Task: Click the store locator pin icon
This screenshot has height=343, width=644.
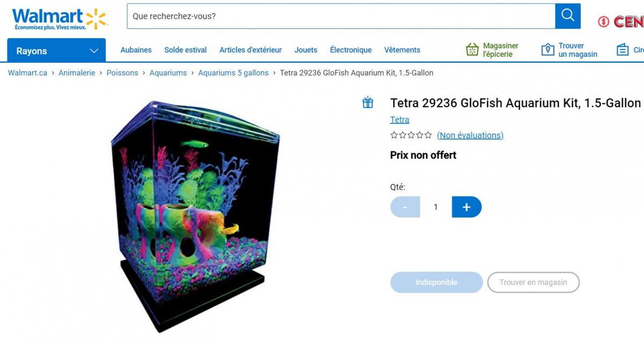Action: 547,50
